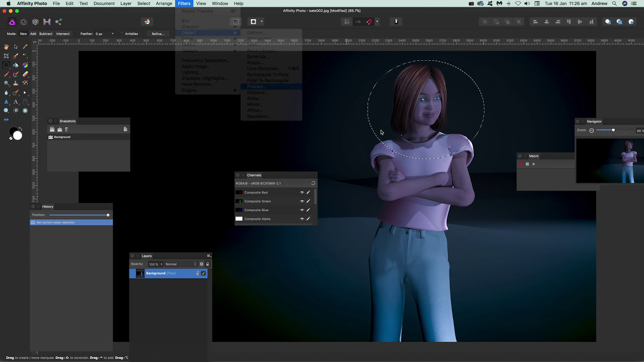Viewport: 644px width, 362px height.
Task: Enable the Antialias checkbox
Action: point(122,34)
